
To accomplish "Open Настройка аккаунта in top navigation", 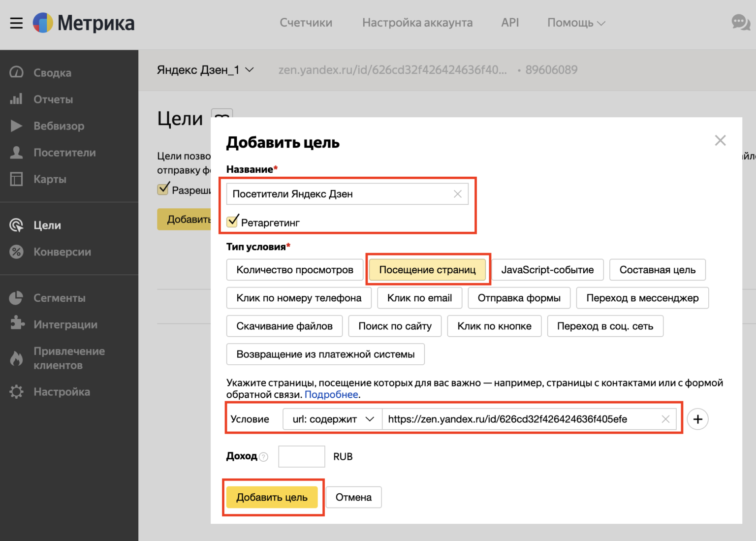I will [x=417, y=23].
